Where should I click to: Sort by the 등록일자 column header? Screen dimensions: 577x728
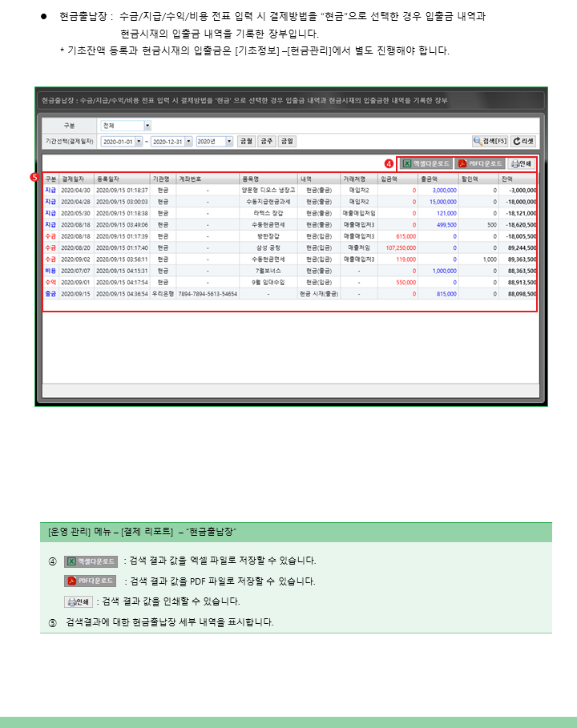tap(122, 179)
